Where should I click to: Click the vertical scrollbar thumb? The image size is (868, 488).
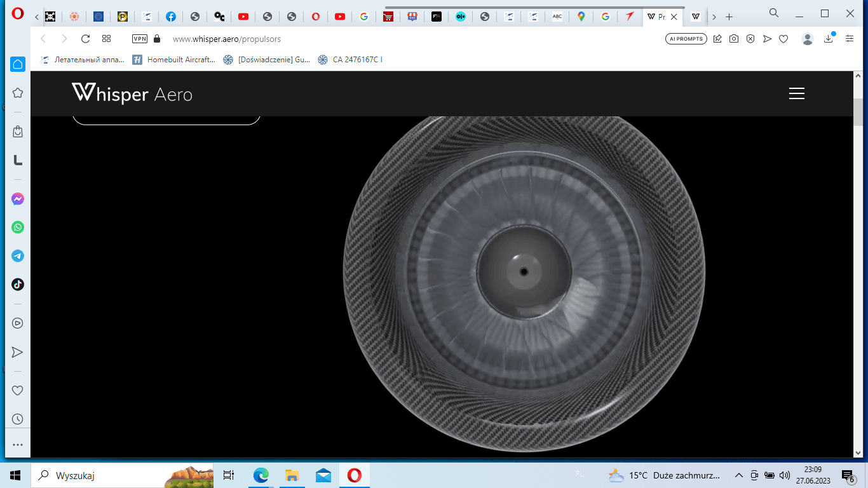(858, 112)
